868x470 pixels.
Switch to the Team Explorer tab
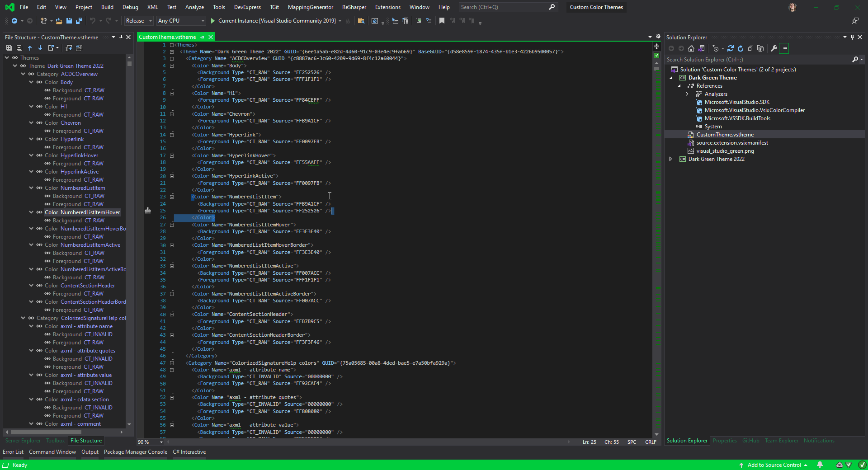point(781,441)
